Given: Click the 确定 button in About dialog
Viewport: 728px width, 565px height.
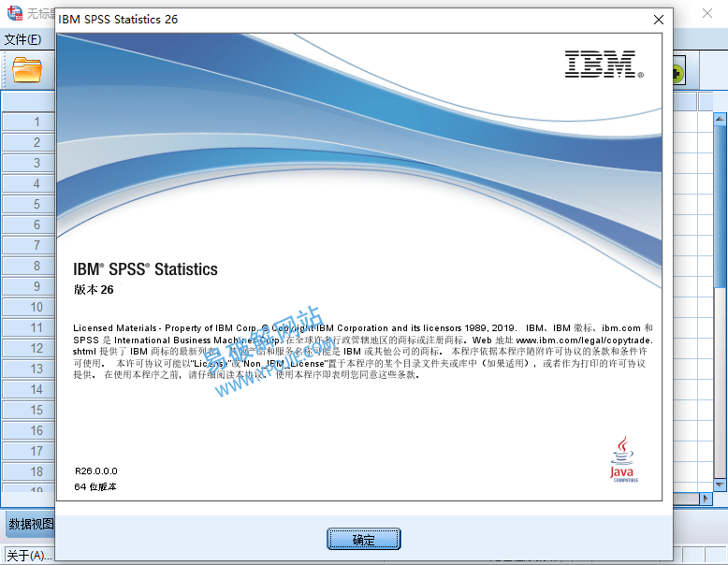Looking at the screenshot, I should pos(364,539).
